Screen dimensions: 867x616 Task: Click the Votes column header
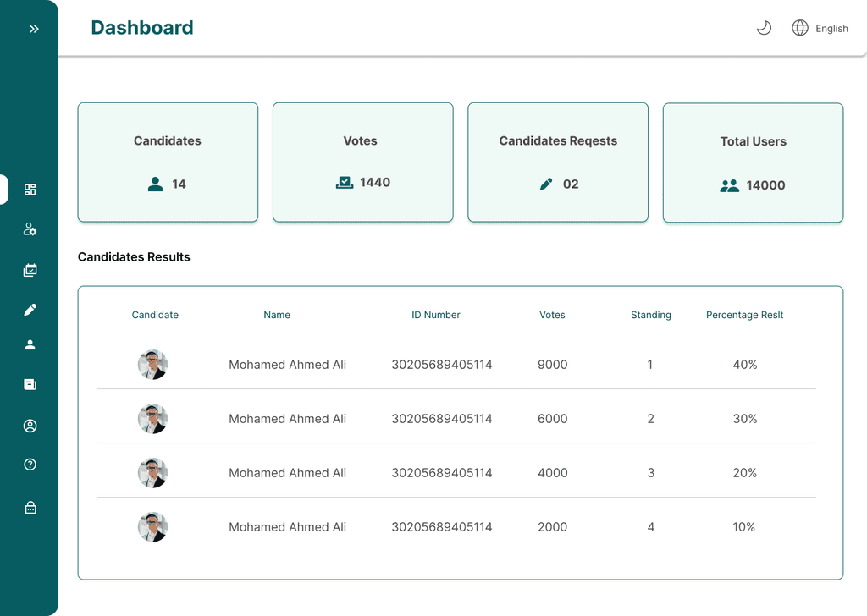552,315
